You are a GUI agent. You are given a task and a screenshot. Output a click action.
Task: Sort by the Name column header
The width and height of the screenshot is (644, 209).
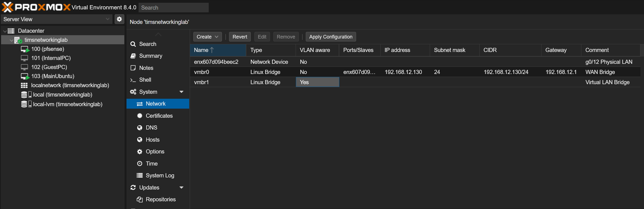pyautogui.click(x=218, y=50)
